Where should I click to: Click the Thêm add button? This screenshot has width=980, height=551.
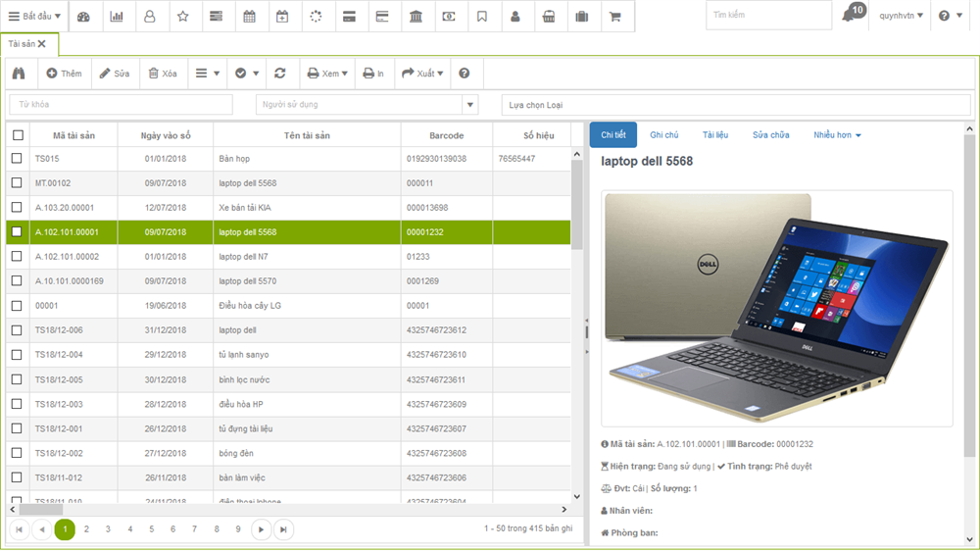click(65, 74)
